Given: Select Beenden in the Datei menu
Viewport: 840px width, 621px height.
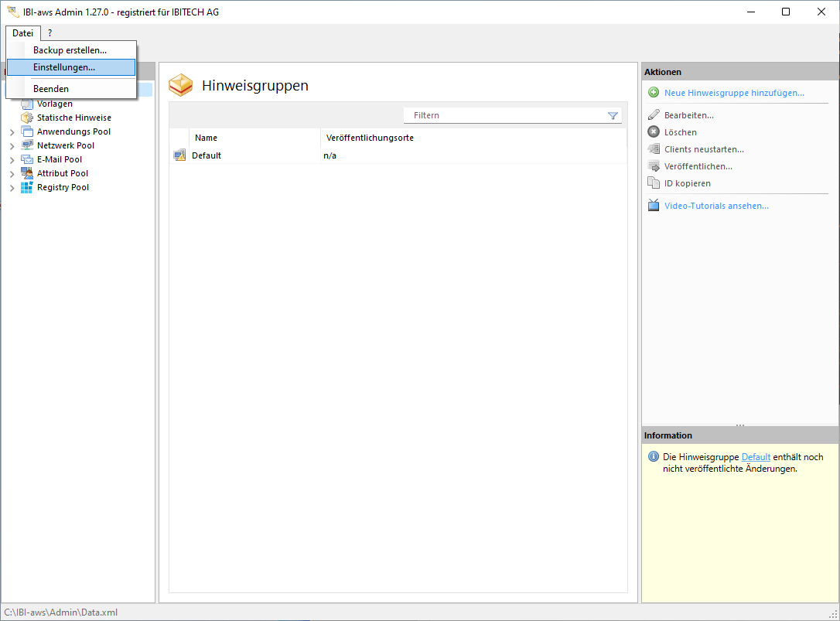Looking at the screenshot, I should [51, 89].
